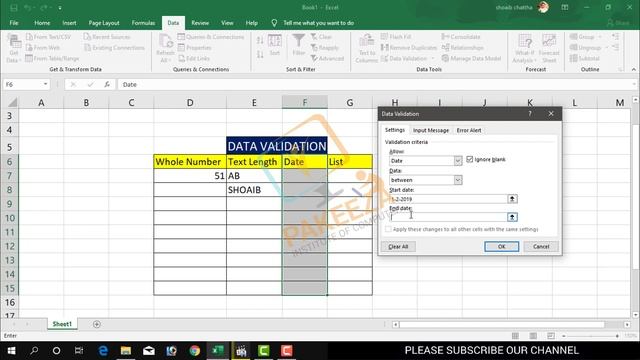Open Text to Columns wizard
The image size is (640, 360).
366,48
